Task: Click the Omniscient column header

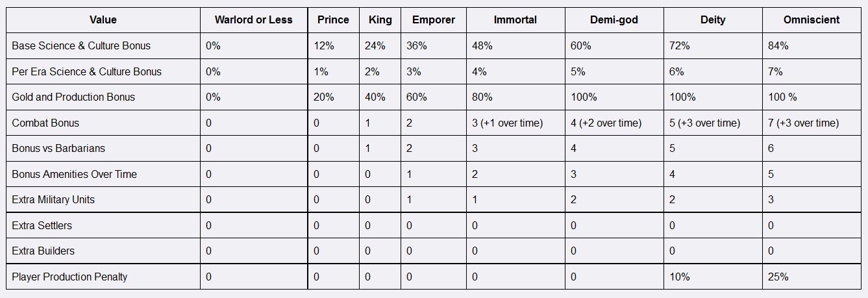Action: pyautogui.click(x=812, y=20)
